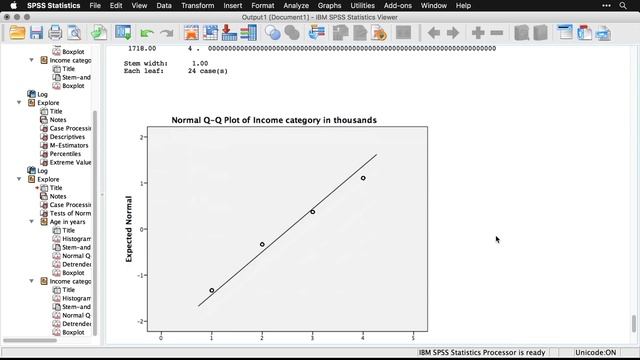Viewport: 640px width, 360px height.
Task: Click the Insert Heading icon
Action: point(565,33)
